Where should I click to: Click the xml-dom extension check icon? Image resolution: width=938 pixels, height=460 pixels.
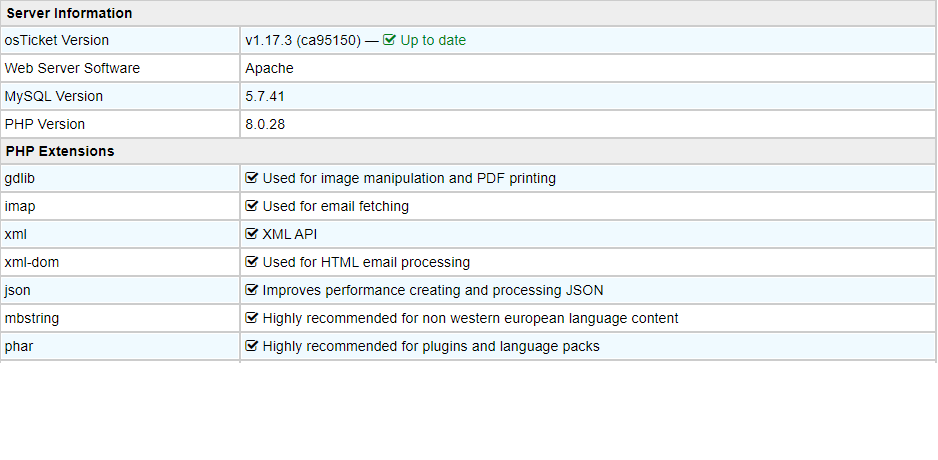pyautogui.click(x=251, y=262)
